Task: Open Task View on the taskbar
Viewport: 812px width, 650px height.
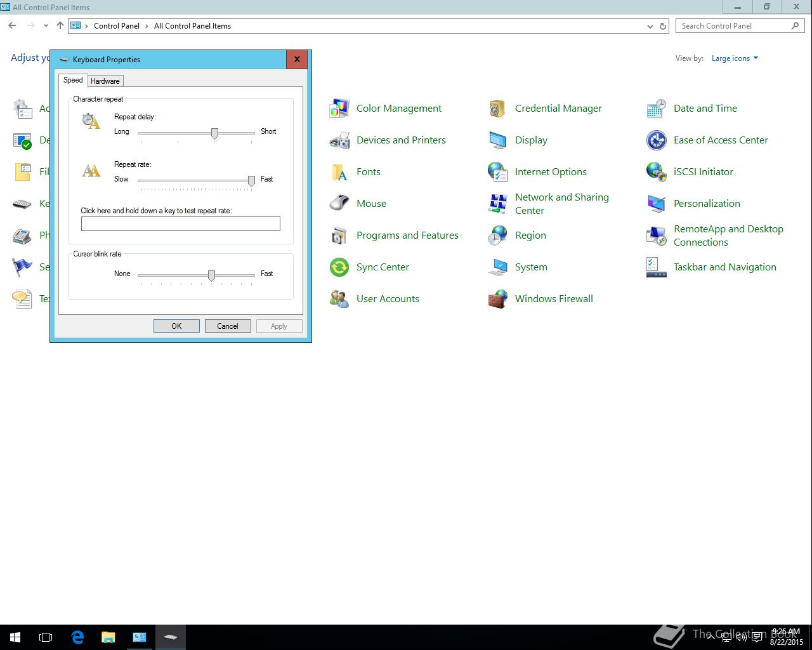Action: 46,637
